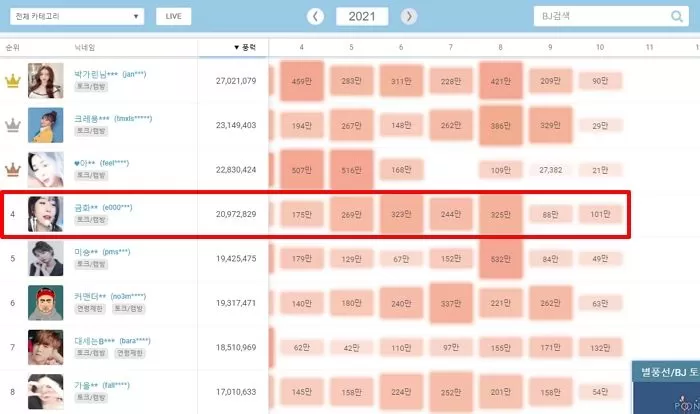Viewport: 700px width, 414px height.
Task: Select month 5 column header
Action: 351,47
